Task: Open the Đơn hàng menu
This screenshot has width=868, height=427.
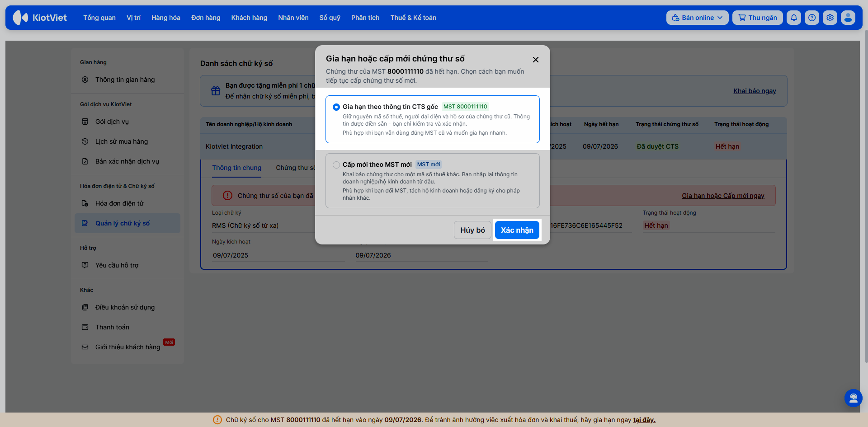Action: pos(206,18)
